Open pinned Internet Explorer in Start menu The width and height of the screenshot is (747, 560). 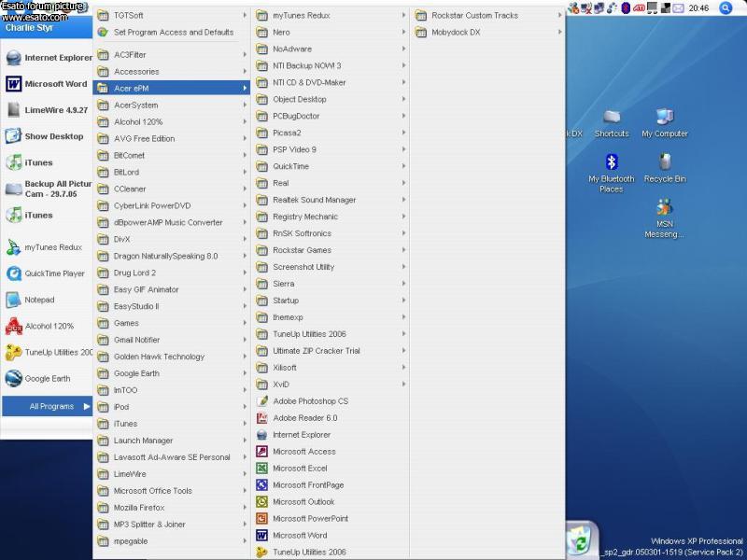[48, 58]
